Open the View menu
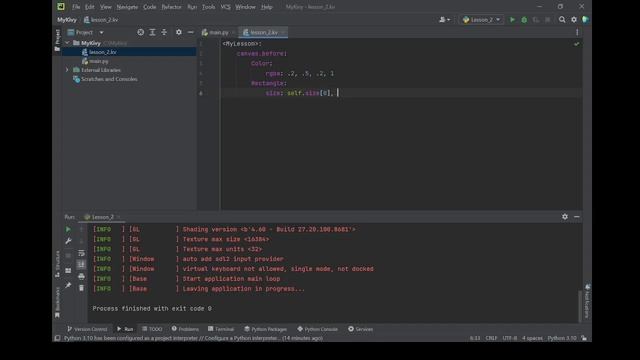The width and height of the screenshot is (640, 360). click(105, 7)
